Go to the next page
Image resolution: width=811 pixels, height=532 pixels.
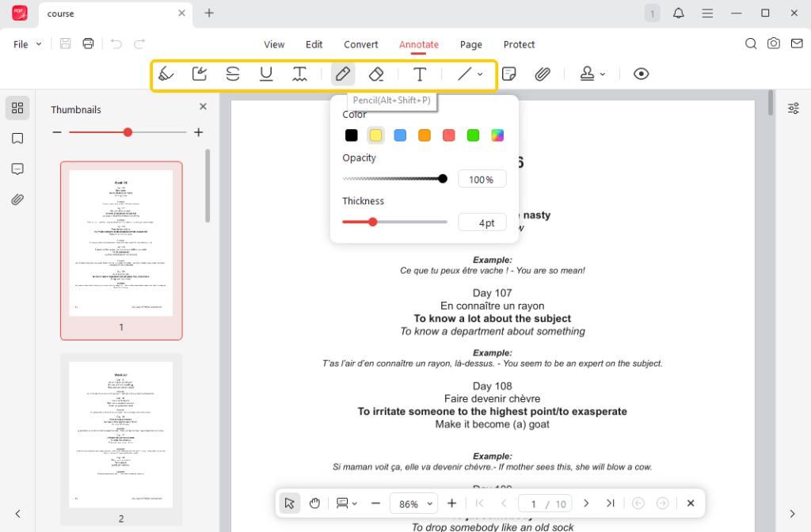click(586, 503)
